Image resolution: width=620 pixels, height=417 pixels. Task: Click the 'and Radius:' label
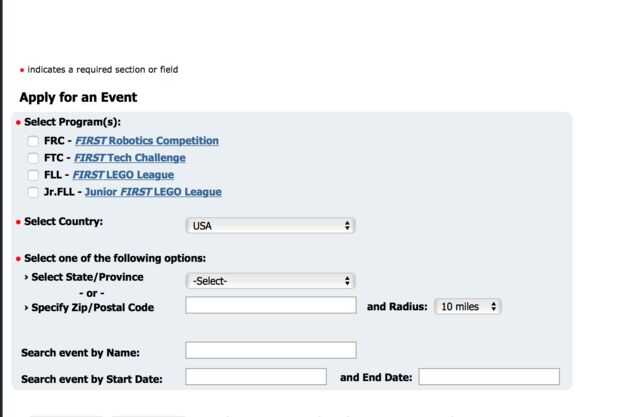click(397, 306)
